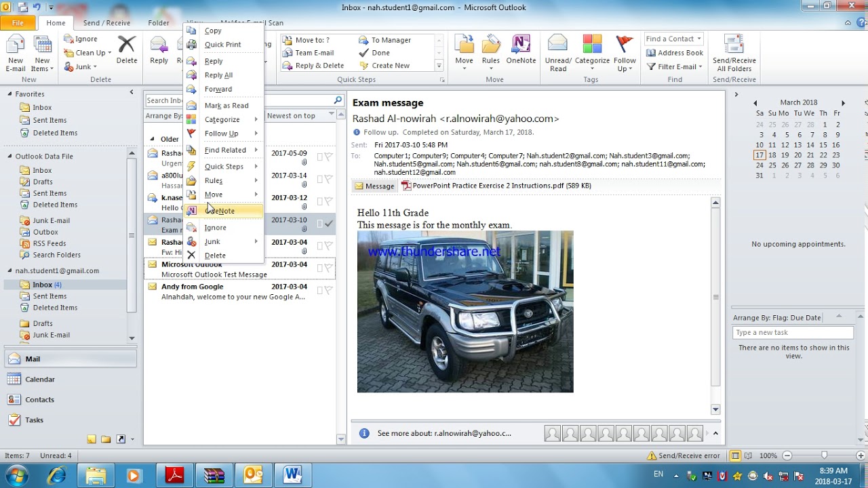Toggle the completed checkmark on the 2017-03-10 message
The height and width of the screenshot is (488, 868).
point(328,224)
